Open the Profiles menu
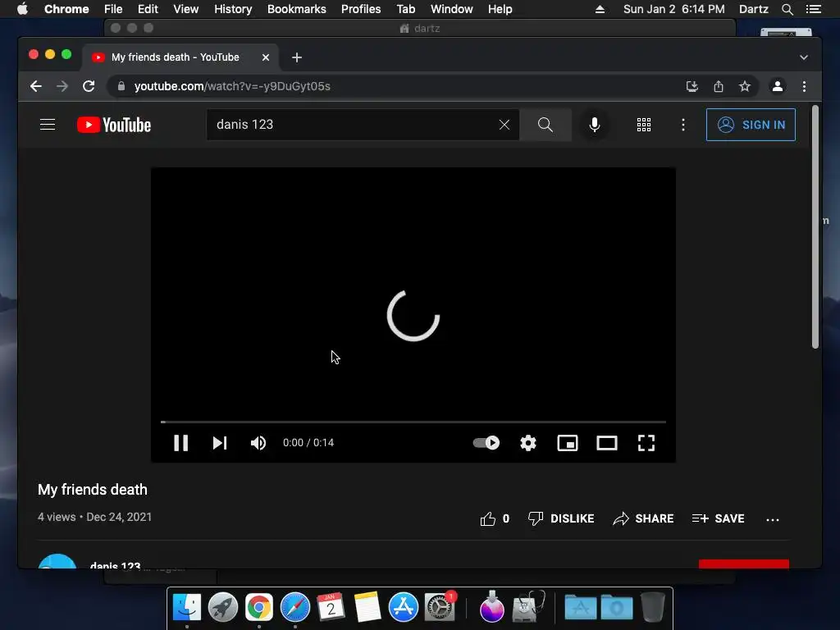This screenshot has height=630, width=840. 361,9
